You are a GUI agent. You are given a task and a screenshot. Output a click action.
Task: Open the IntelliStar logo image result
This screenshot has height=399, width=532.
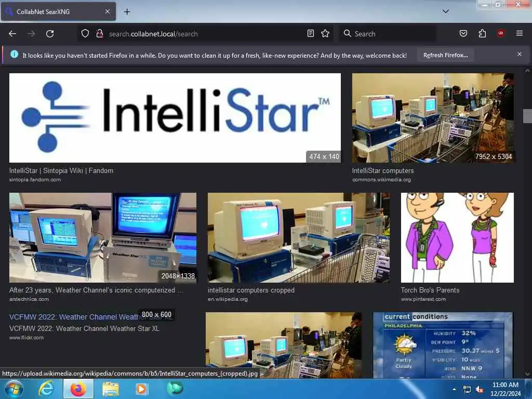tap(175, 118)
